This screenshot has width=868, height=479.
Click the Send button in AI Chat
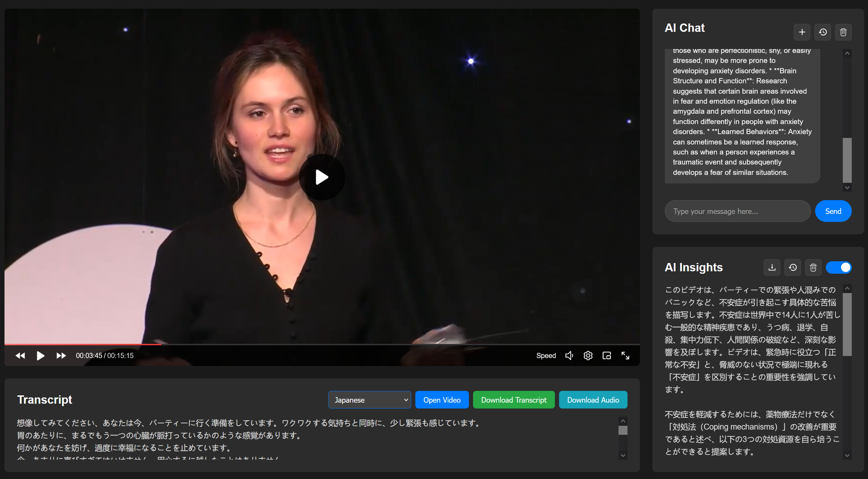click(833, 211)
